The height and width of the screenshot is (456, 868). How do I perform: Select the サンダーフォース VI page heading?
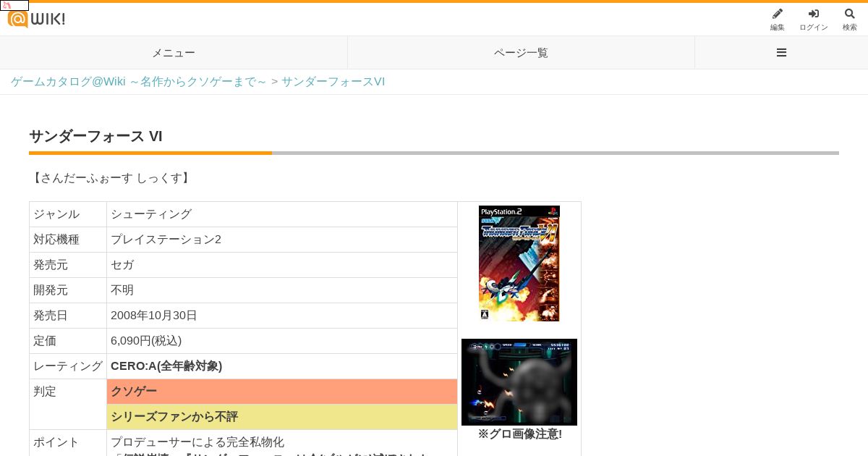coord(95,136)
